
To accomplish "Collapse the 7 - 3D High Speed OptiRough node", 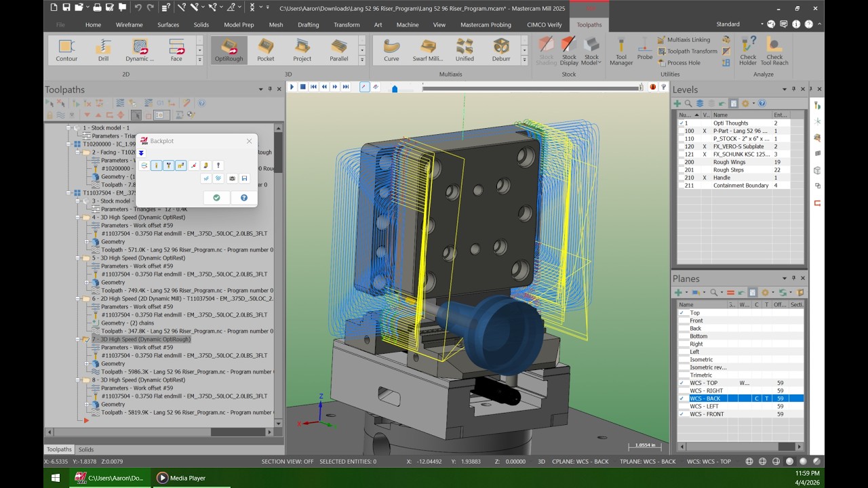I will [78, 339].
